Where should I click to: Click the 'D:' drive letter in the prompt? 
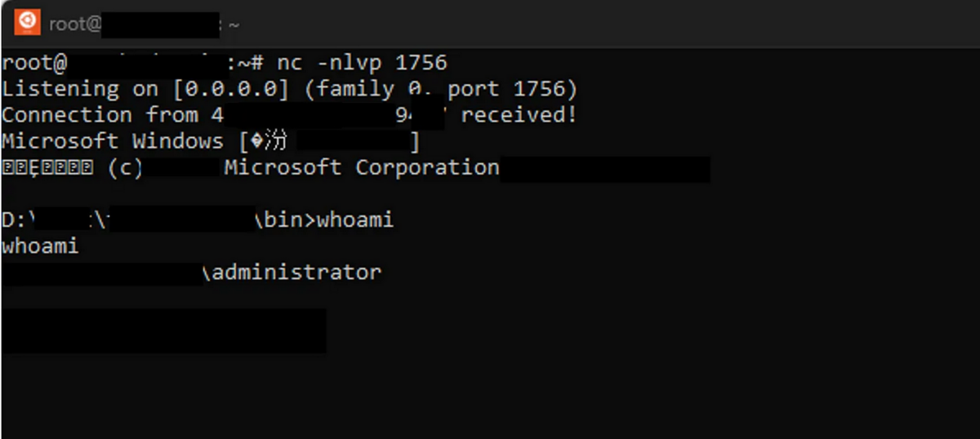14,219
